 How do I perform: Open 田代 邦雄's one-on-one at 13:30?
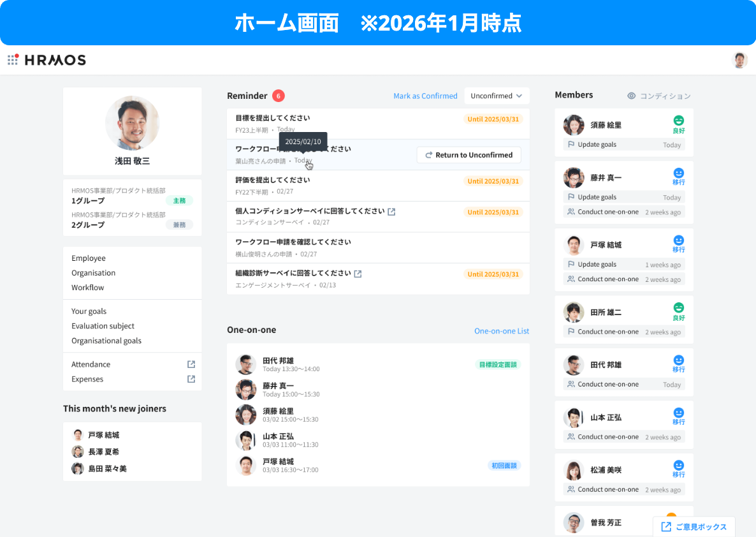point(291,365)
